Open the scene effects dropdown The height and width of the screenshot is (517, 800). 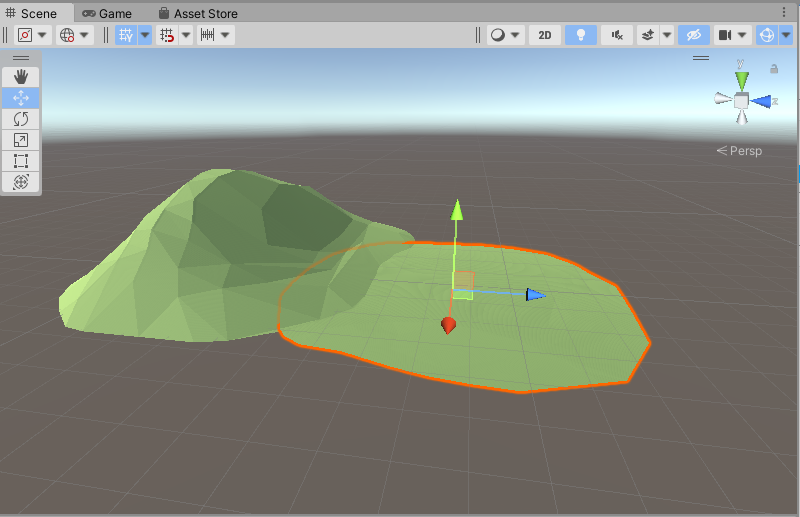[667, 35]
